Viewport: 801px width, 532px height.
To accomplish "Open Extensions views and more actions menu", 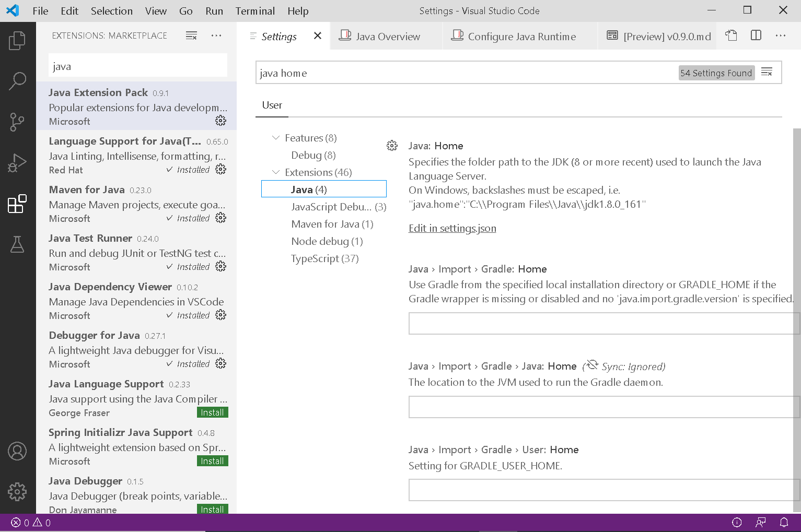I will coord(216,36).
